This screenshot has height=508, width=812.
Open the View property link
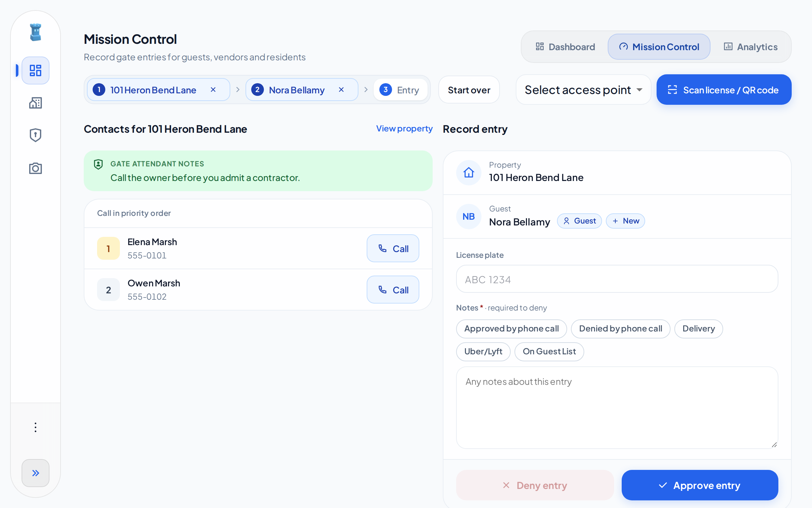click(x=404, y=129)
